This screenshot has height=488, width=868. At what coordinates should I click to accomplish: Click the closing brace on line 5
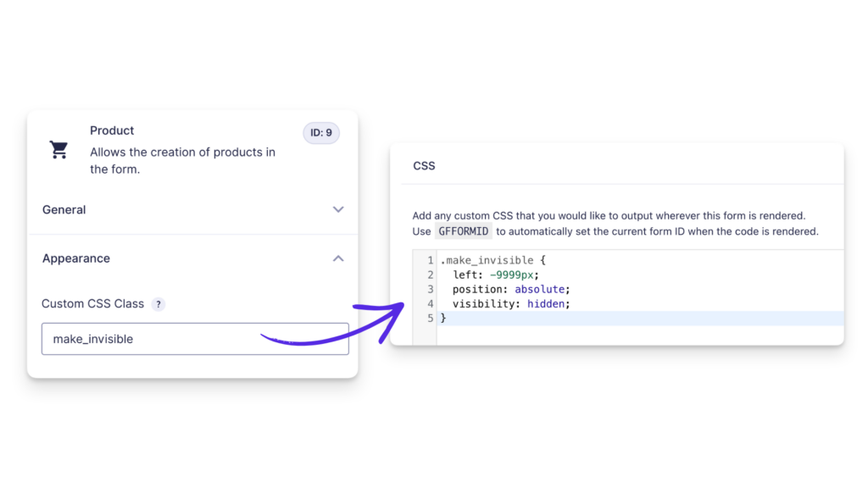pyautogui.click(x=442, y=319)
